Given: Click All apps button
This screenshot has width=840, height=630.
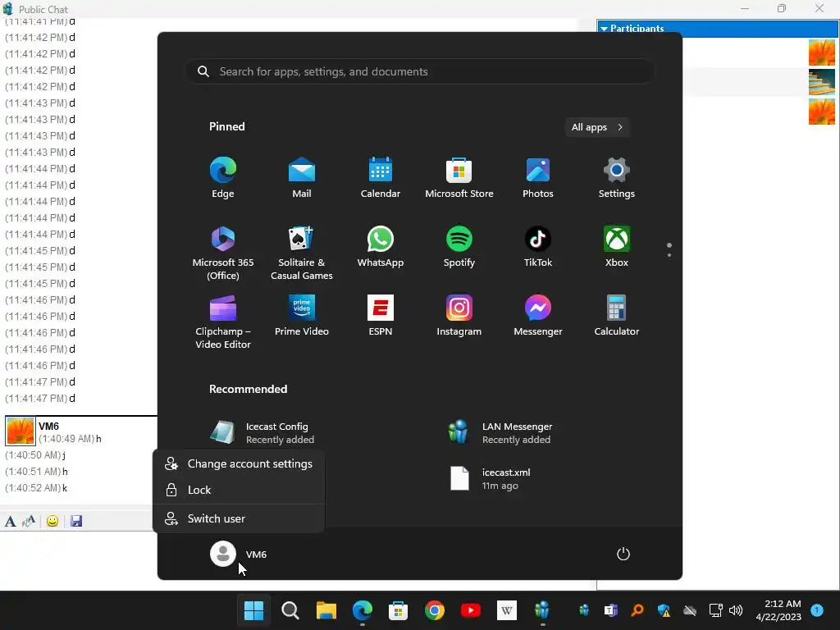Looking at the screenshot, I should [597, 127].
